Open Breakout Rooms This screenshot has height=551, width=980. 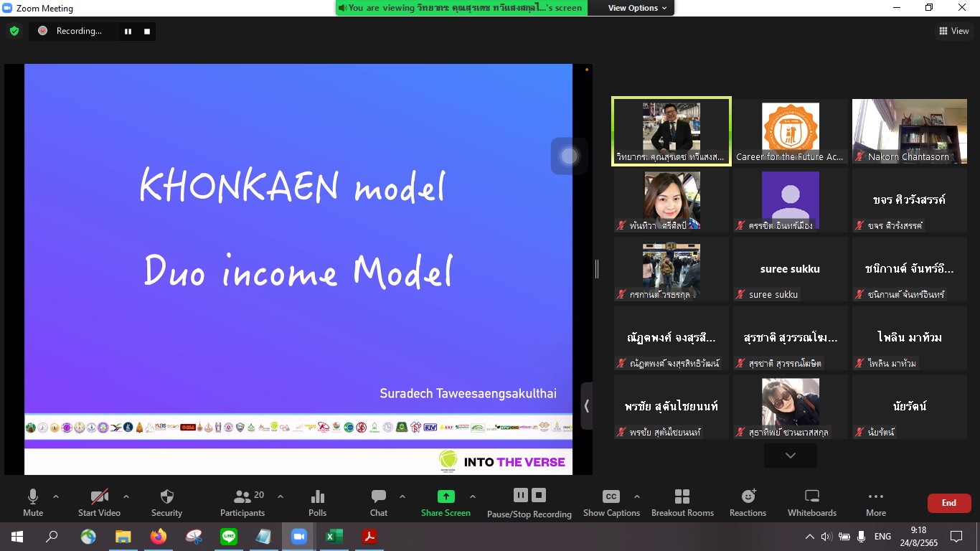click(x=682, y=502)
